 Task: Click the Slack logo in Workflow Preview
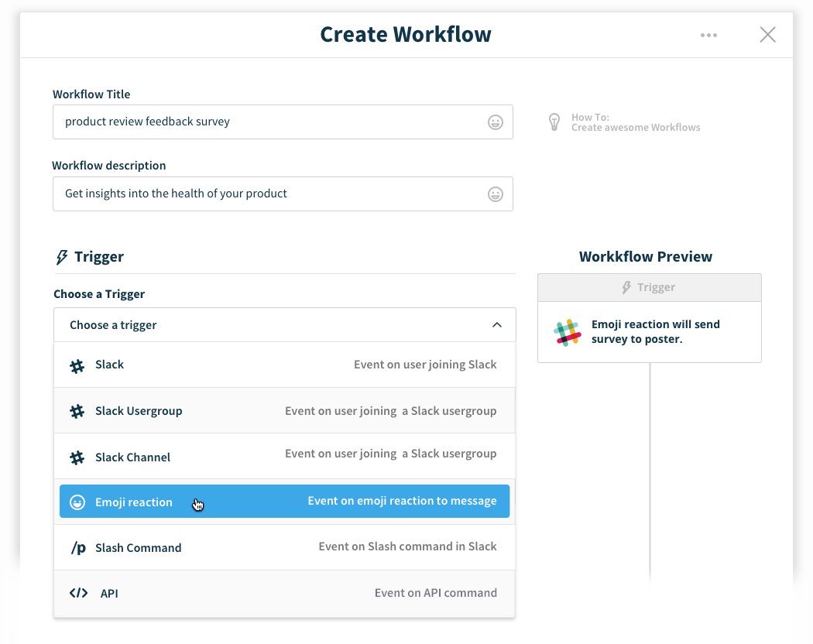[568, 332]
